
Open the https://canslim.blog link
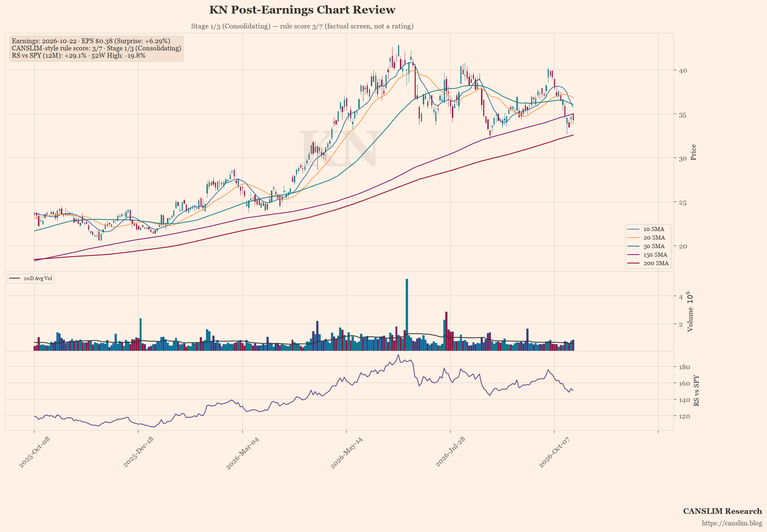coord(732,523)
